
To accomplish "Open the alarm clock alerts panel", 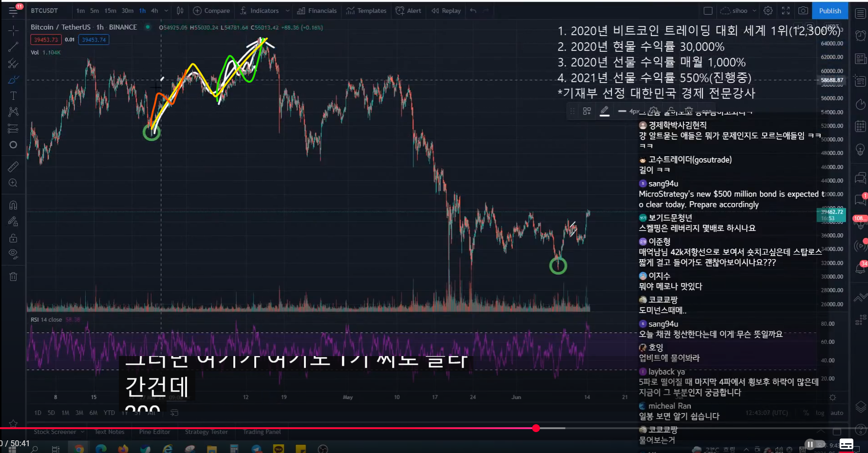I will tap(861, 36).
